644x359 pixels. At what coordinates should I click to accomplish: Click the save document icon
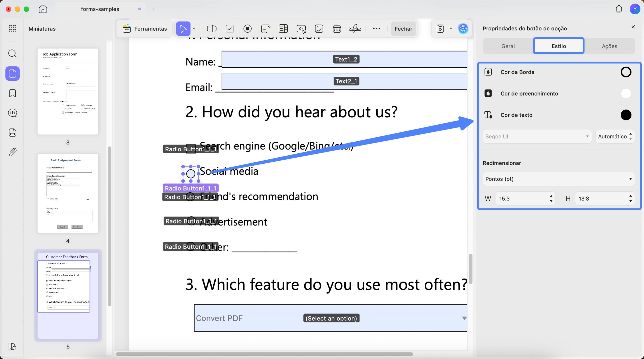click(440, 29)
